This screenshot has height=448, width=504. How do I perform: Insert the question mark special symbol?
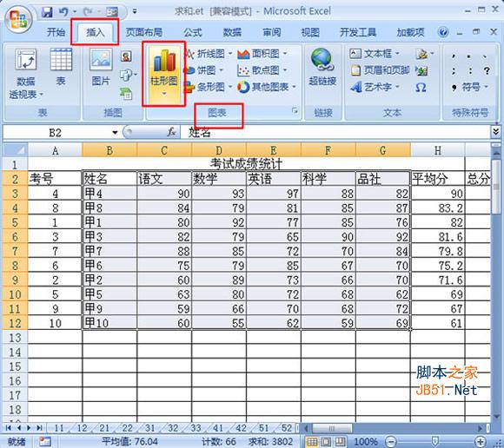pyautogui.click(x=487, y=70)
